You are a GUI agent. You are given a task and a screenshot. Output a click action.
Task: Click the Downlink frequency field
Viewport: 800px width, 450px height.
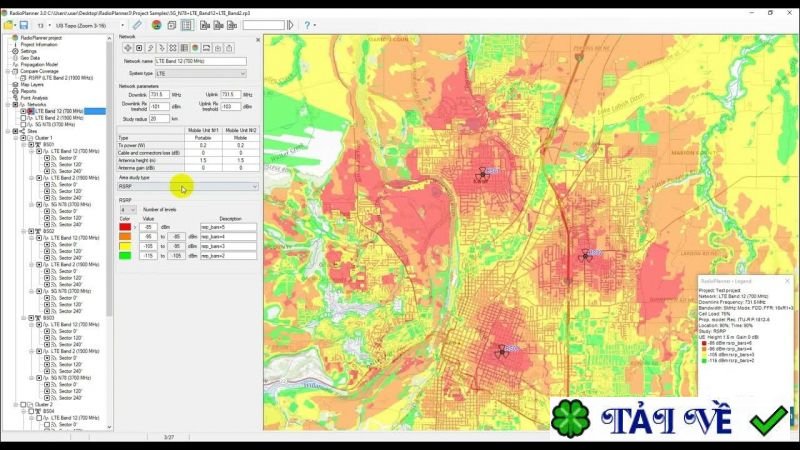159,95
